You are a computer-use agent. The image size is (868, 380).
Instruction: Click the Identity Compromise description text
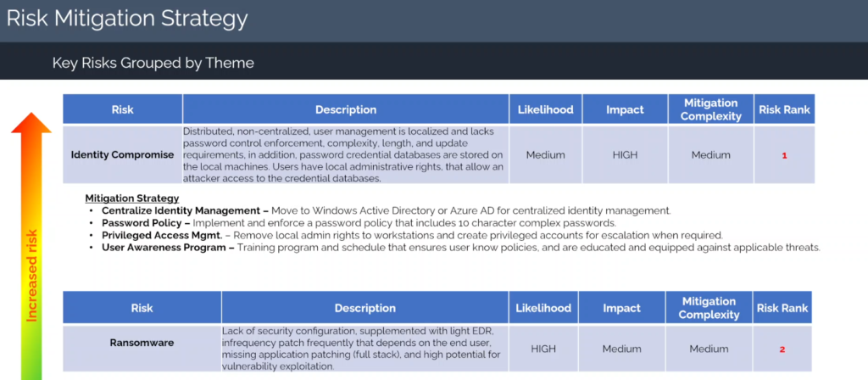tap(344, 155)
